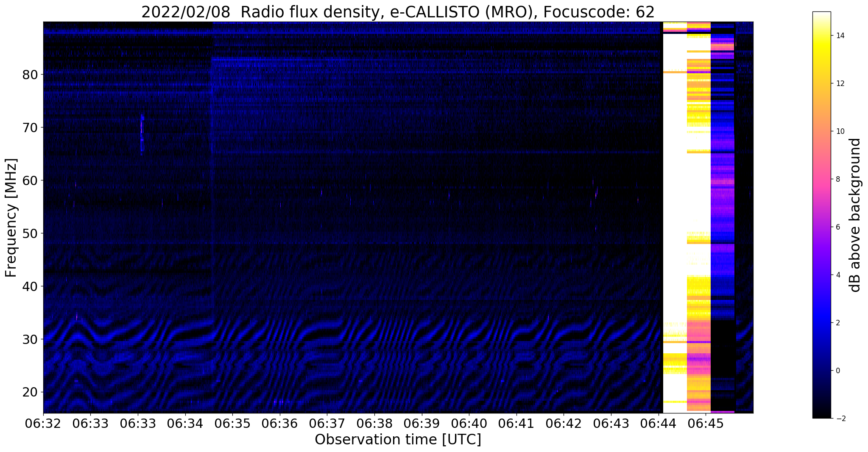Image resolution: width=868 pixels, height=452 pixels.
Task: Click the 06:43 time tick label
Action: pos(611,423)
